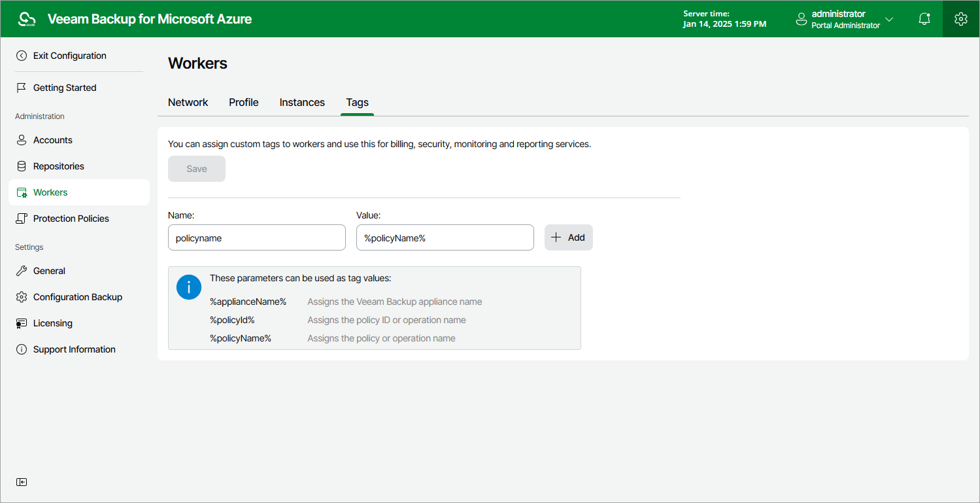
Task: Click the Exit Configuration back arrow icon
Action: tap(22, 56)
